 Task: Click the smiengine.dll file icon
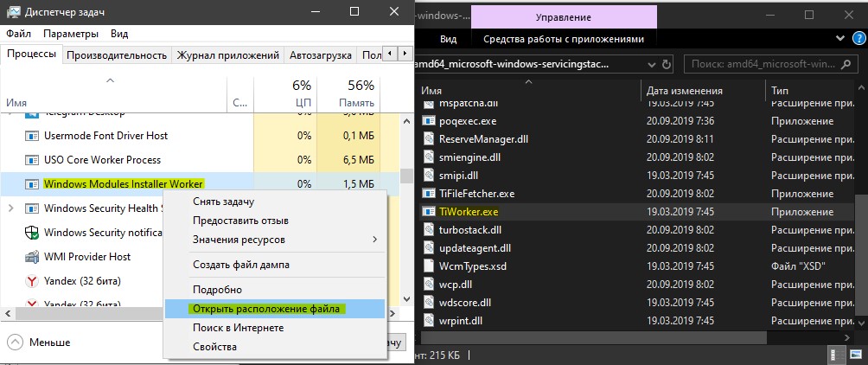click(429, 157)
